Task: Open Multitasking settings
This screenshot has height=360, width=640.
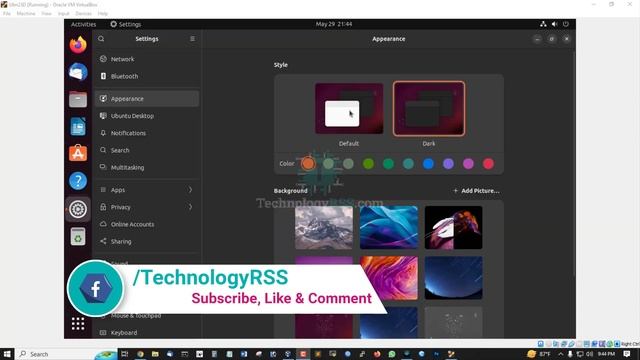Action: pyautogui.click(x=147, y=167)
